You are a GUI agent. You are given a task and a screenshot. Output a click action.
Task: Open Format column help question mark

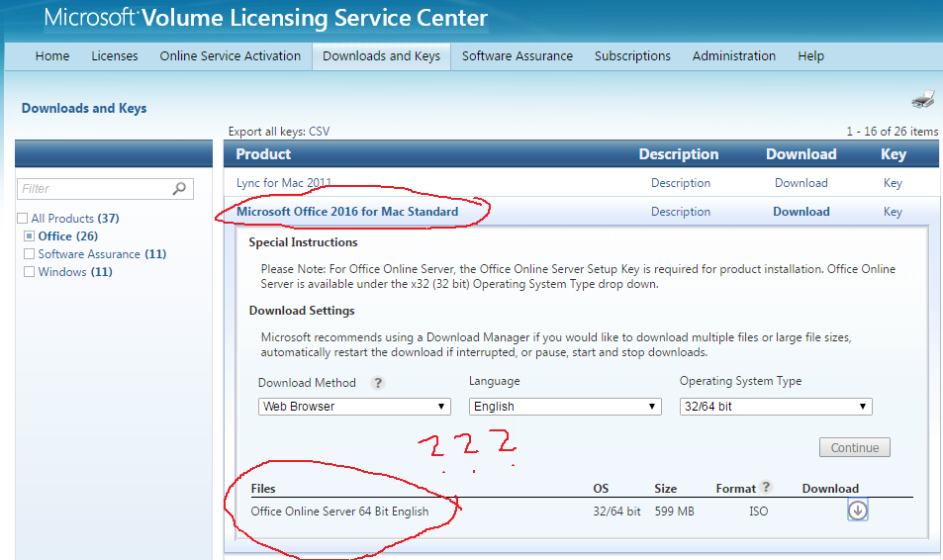click(x=766, y=487)
